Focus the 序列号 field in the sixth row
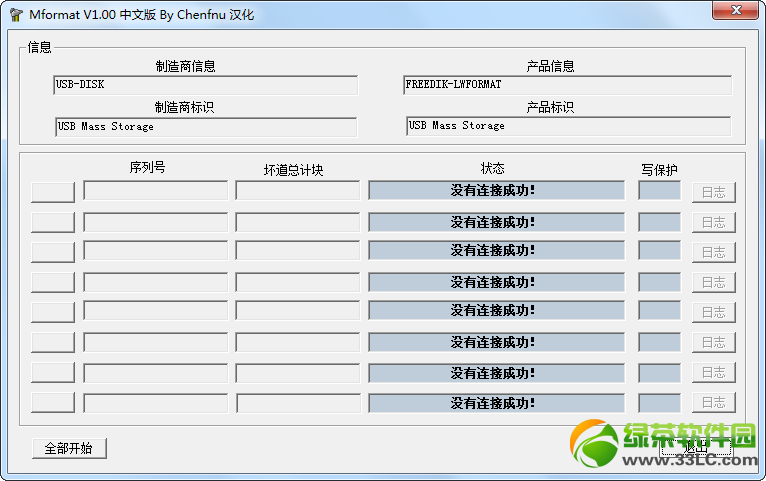Screen dimensions: 766x481 (155, 342)
